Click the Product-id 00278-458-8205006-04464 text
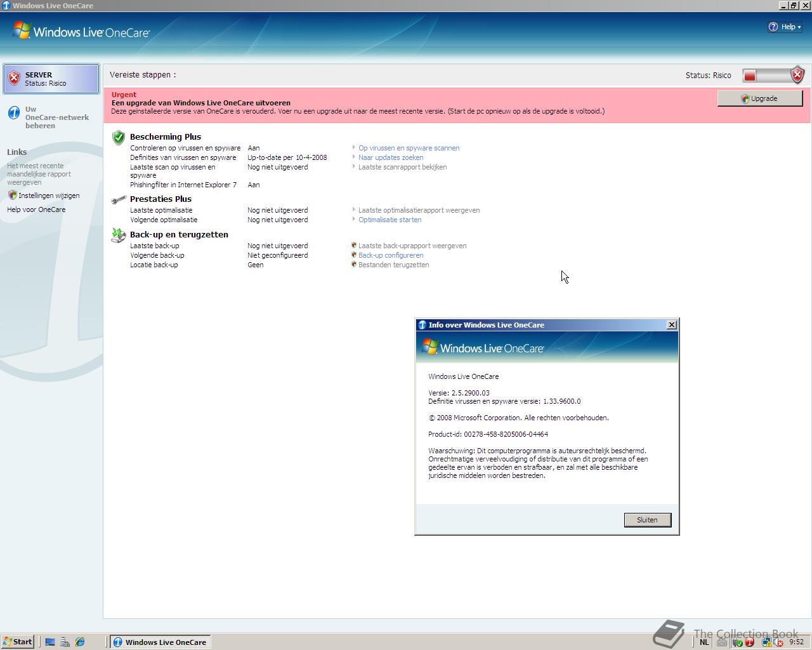812x650 pixels. pyautogui.click(x=488, y=434)
